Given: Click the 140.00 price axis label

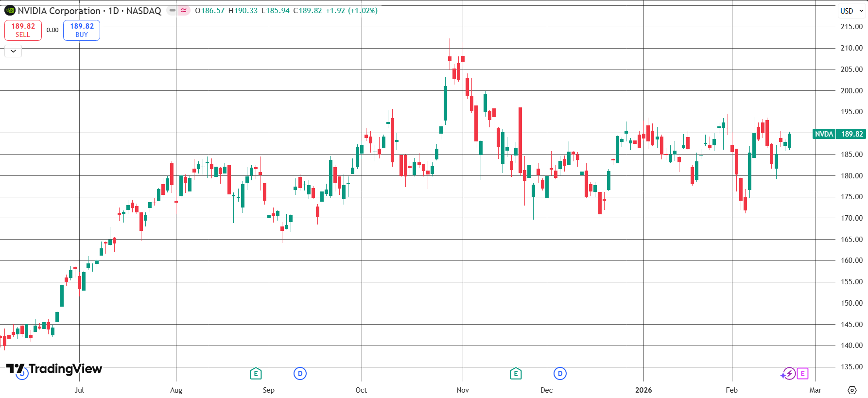Looking at the screenshot, I should coord(851,346).
